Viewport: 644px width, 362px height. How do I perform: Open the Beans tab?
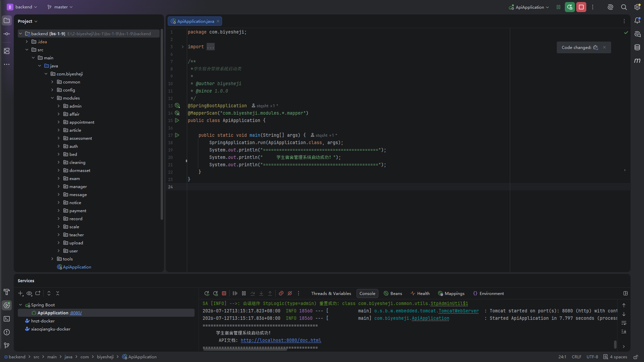point(393,293)
